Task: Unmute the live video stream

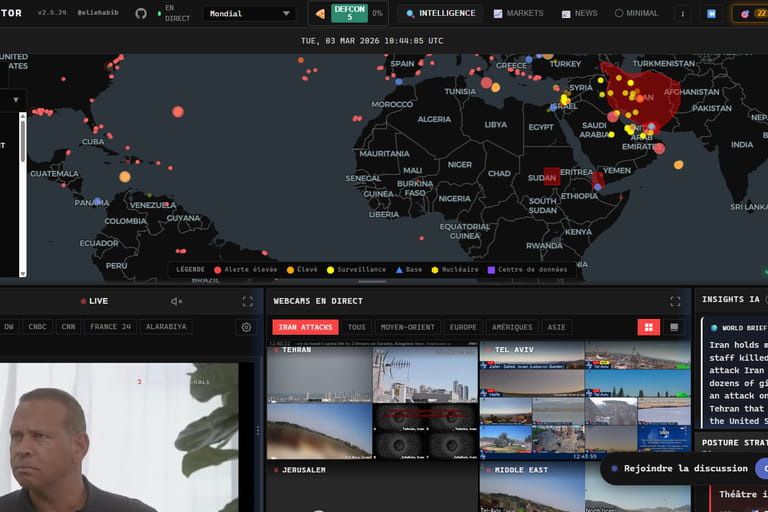Action: pyautogui.click(x=177, y=301)
